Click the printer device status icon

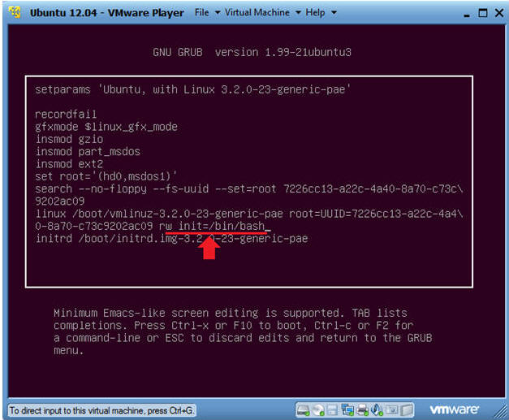362,410
